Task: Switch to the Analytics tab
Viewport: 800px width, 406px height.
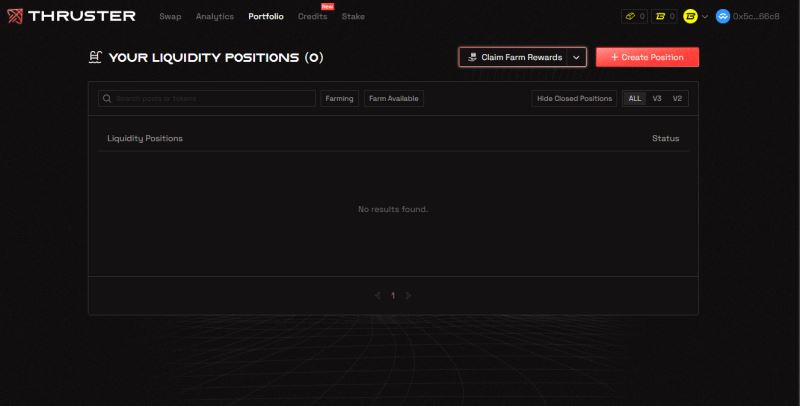Action: point(214,17)
